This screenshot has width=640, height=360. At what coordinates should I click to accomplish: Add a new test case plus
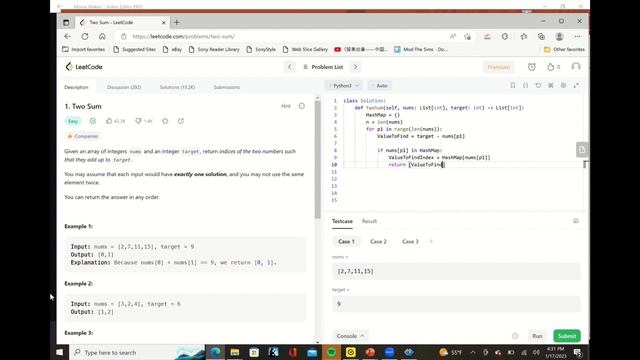[431, 242]
